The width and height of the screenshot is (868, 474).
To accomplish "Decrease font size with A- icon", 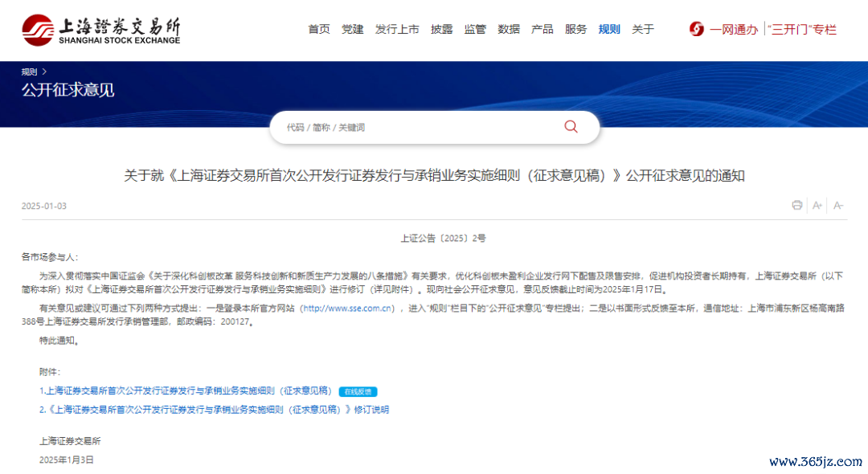I will (x=838, y=205).
